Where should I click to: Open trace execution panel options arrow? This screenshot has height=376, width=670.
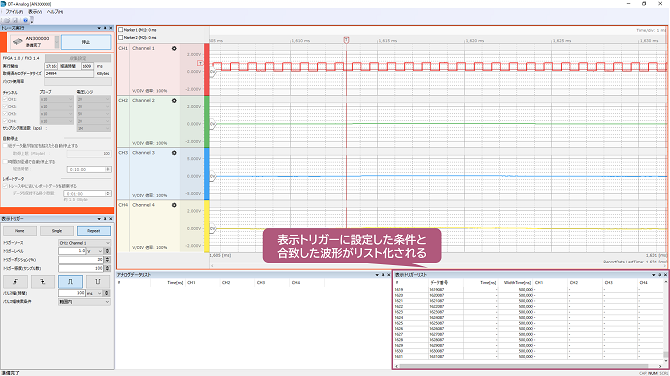[99, 28]
